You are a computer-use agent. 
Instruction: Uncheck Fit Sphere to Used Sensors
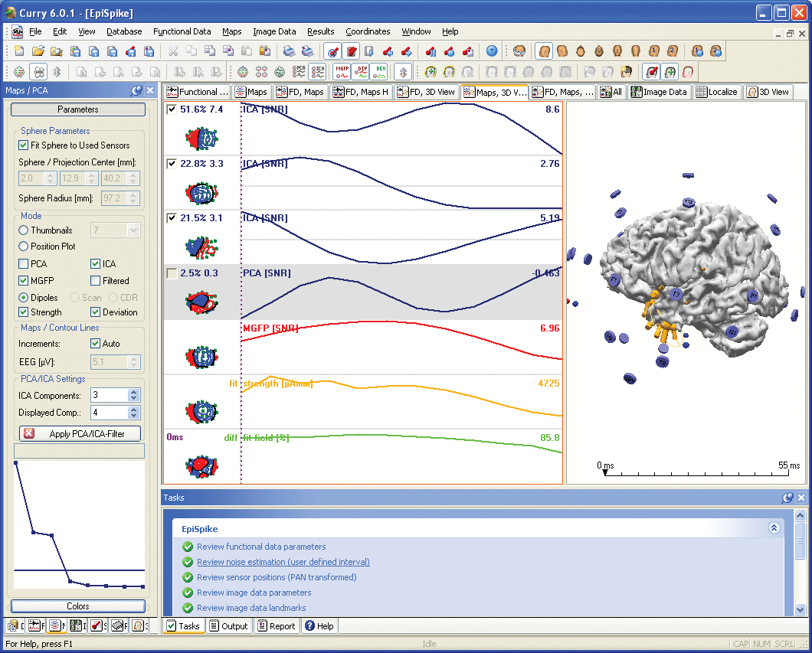coord(24,145)
